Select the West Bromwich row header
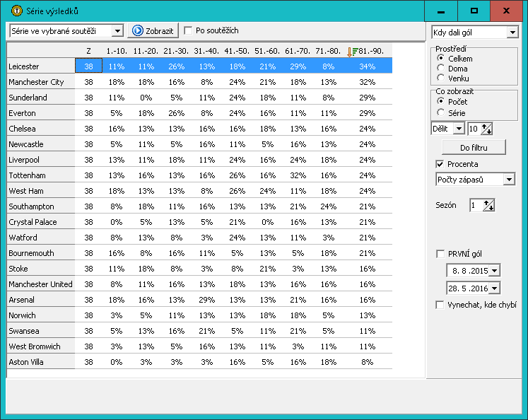 click(x=41, y=346)
